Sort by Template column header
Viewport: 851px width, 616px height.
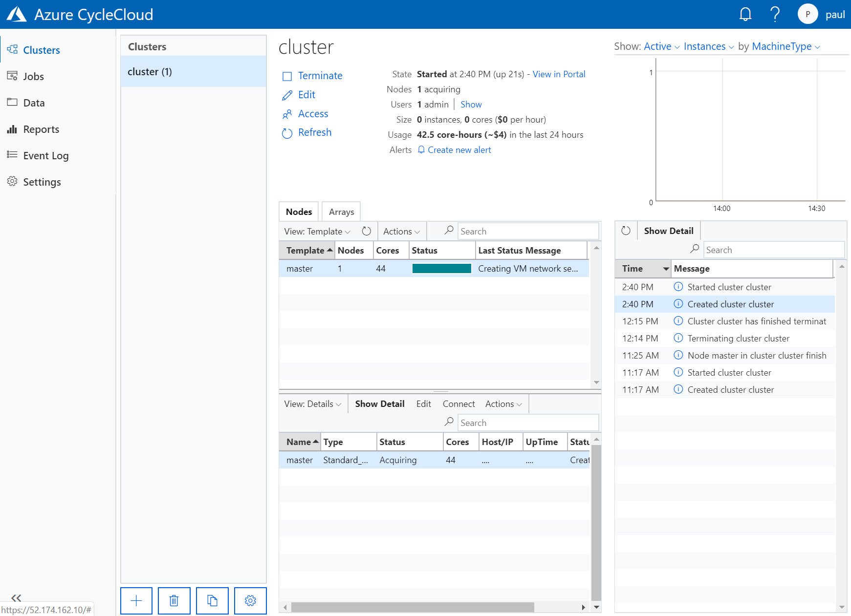(306, 250)
